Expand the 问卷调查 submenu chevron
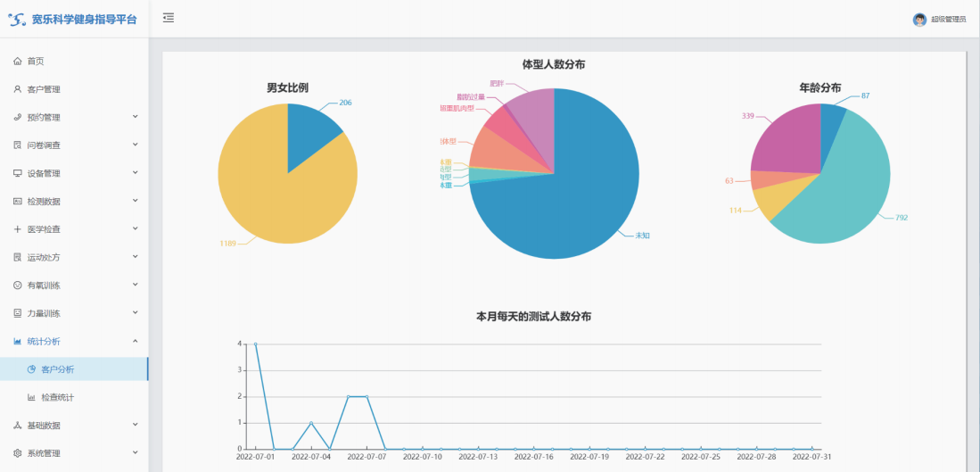The height and width of the screenshot is (472, 980). pyautogui.click(x=135, y=145)
